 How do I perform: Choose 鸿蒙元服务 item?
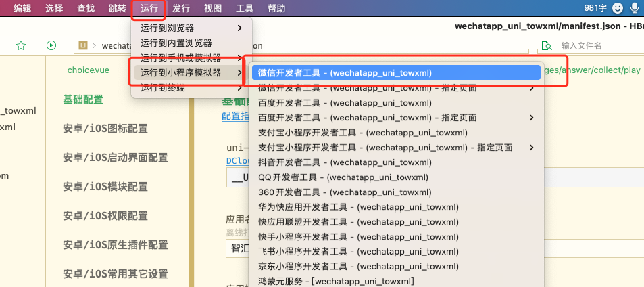397,281
